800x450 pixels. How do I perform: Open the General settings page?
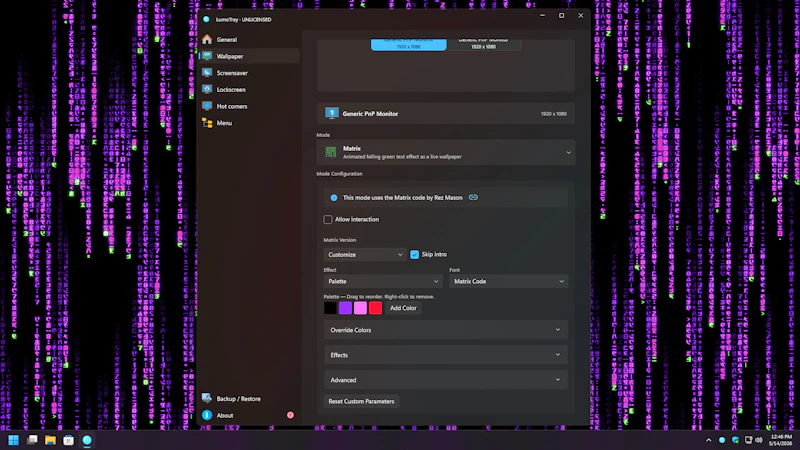tap(249, 39)
